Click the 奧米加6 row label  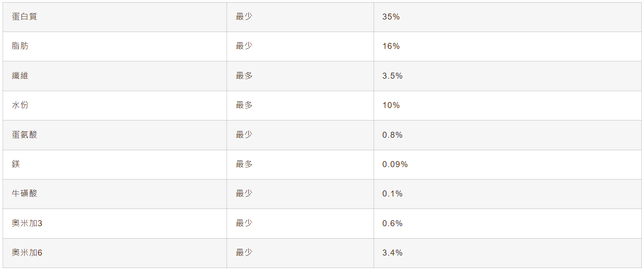coord(27,253)
